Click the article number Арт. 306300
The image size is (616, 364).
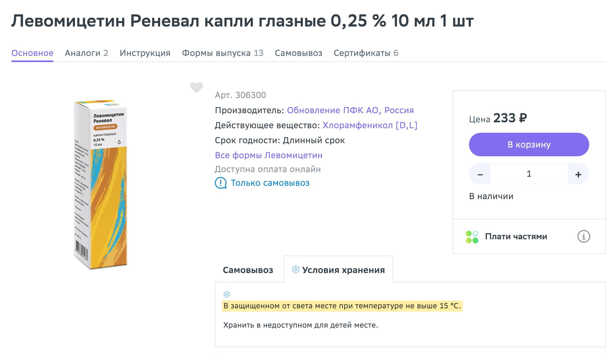[x=240, y=95]
